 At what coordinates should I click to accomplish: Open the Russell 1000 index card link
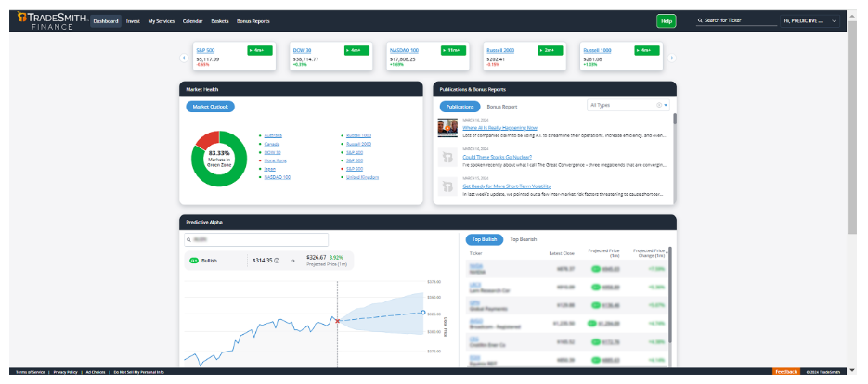tap(597, 50)
